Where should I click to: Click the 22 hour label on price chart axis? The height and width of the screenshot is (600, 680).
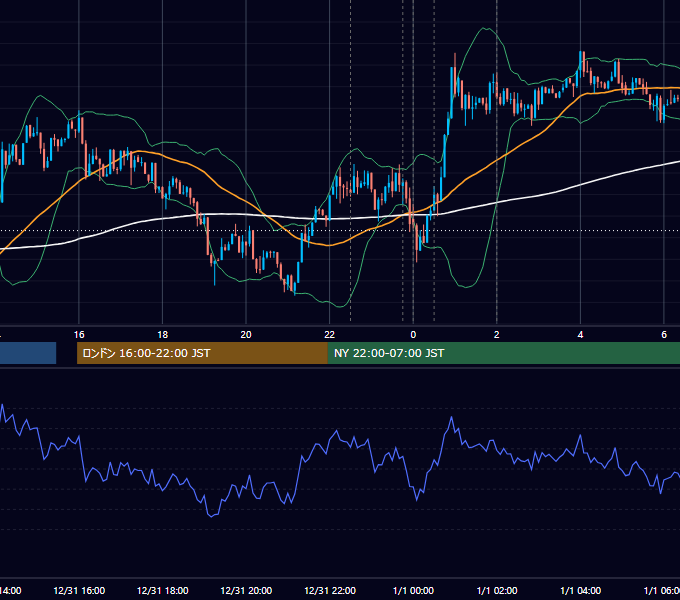(330, 335)
